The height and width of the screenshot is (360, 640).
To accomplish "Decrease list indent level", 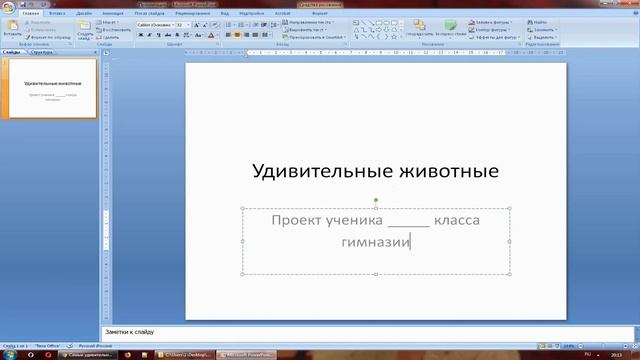I will click(x=256, y=25).
